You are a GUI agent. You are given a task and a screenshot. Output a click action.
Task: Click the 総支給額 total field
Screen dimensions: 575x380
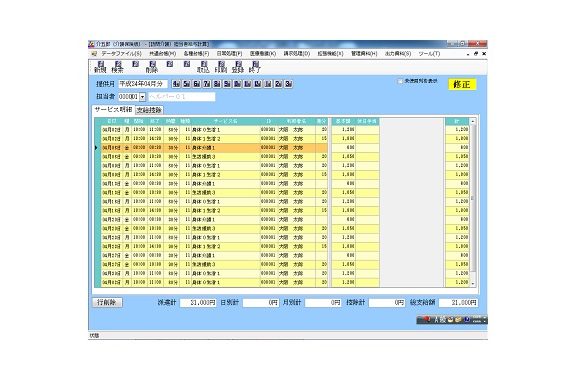click(x=458, y=303)
